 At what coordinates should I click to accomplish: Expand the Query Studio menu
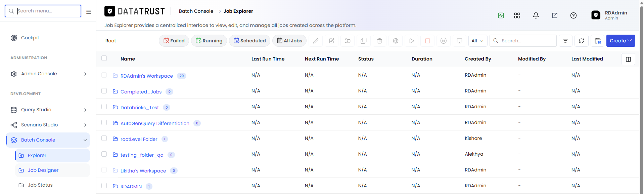48,110
